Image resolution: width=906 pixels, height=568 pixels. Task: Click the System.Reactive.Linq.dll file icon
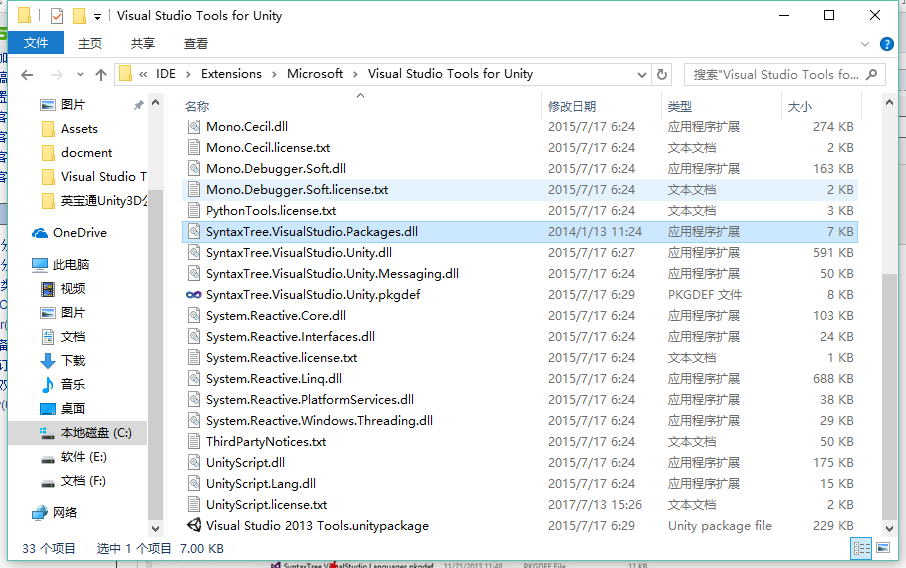pyautogui.click(x=194, y=378)
